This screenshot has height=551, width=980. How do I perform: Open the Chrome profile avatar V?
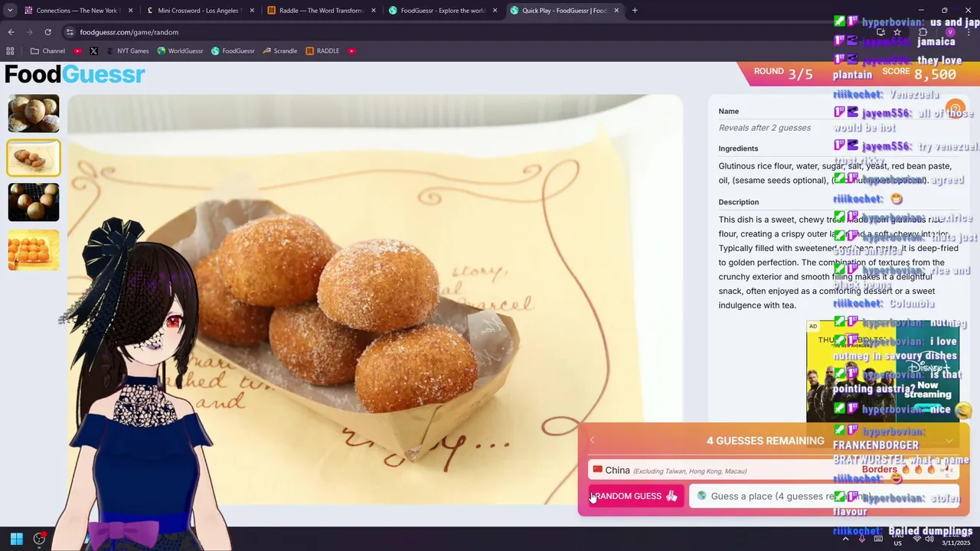pos(950,32)
